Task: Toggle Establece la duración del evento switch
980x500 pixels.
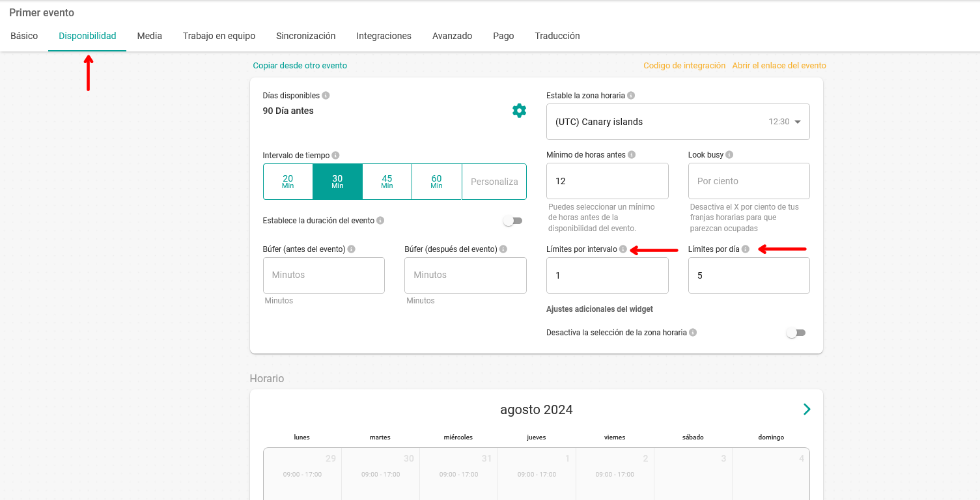Action: tap(513, 221)
